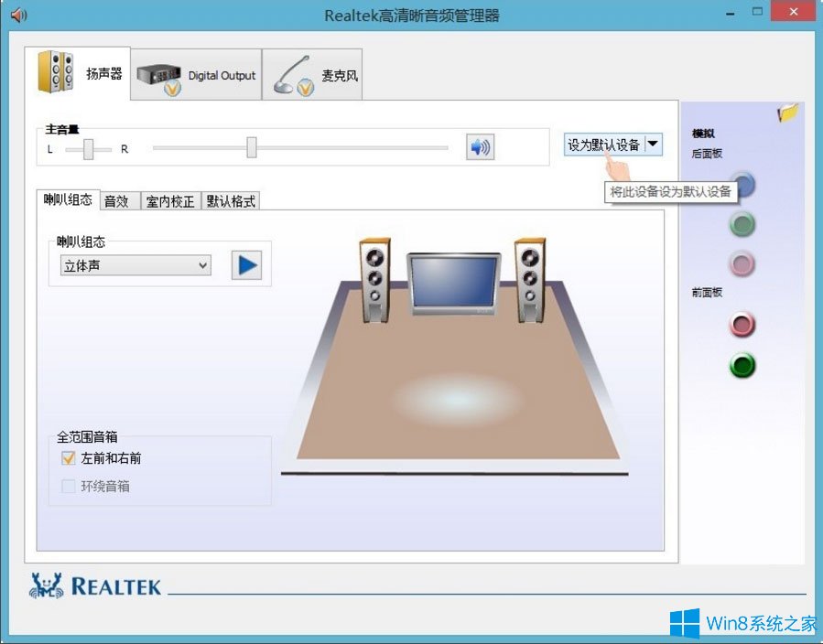Click the Realtek crab logo
This screenshot has width=823, height=644.
click(46, 585)
